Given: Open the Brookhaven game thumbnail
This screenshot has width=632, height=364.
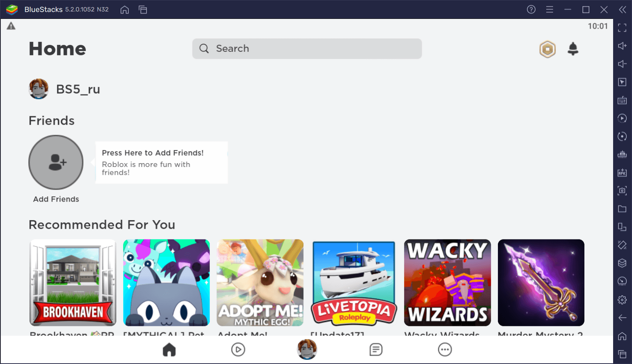Looking at the screenshot, I should click(73, 282).
